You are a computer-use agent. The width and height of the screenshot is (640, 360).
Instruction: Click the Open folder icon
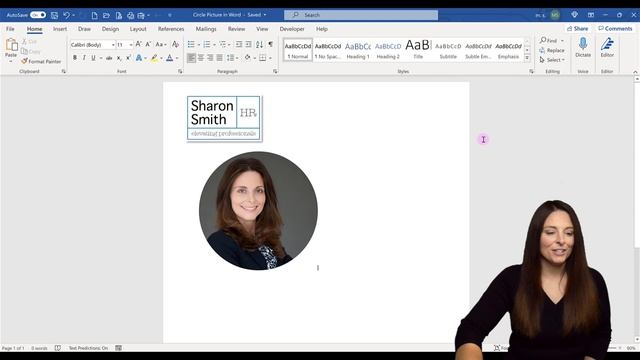(106, 15)
